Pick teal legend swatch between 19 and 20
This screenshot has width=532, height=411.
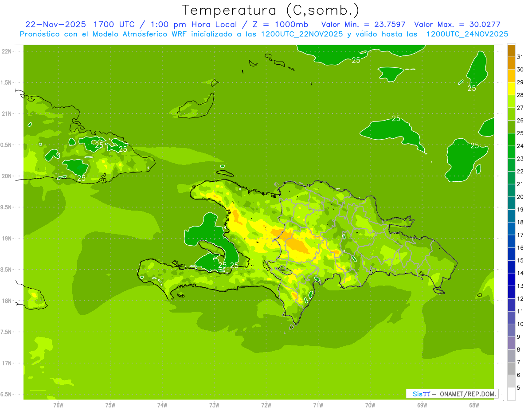point(511,203)
